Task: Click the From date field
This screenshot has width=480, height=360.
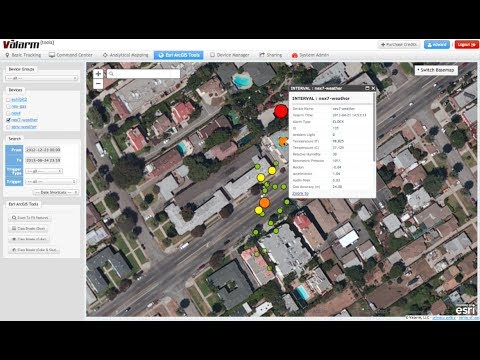Action: tap(43, 150)
